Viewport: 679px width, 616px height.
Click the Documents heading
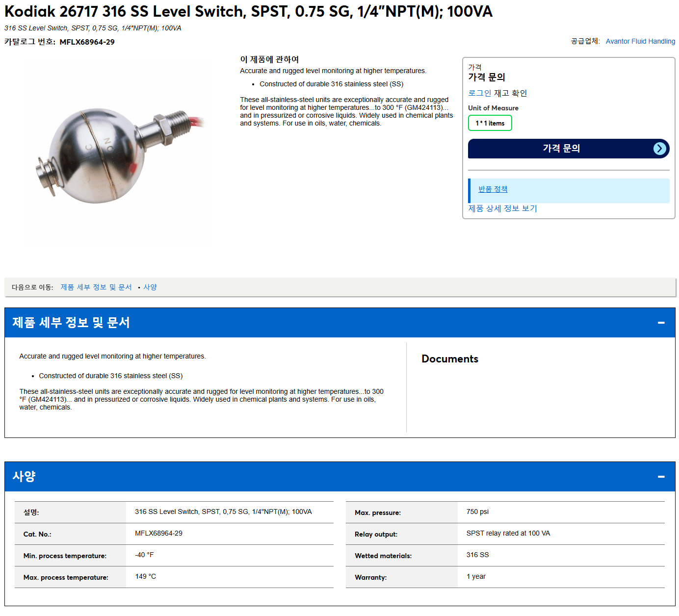[449, 359]
